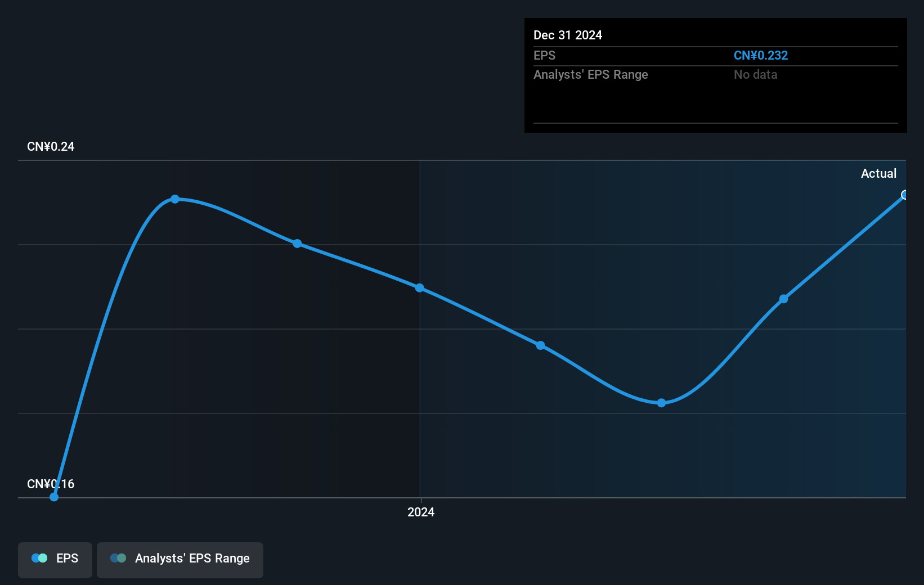The image size is (924, 585).
Task: Click the CN¥0.232 EPS value in tooltip
Action: 761,55
